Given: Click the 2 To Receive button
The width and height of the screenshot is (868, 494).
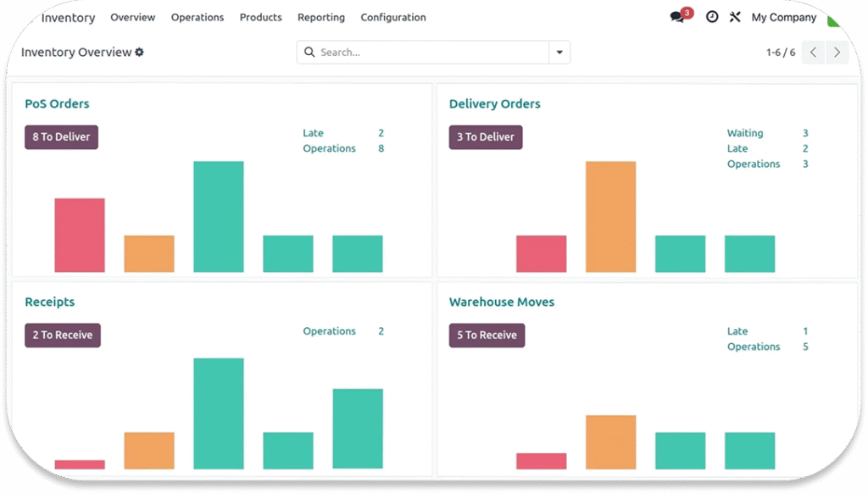Looking at the screenshot, I should pos(63,336).
